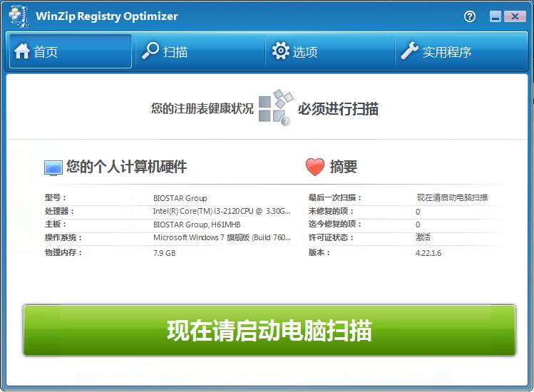Click the magnifier icon on 扫描 tab
Viewport: 534px width, 392px height.
(x=150, y=51)
